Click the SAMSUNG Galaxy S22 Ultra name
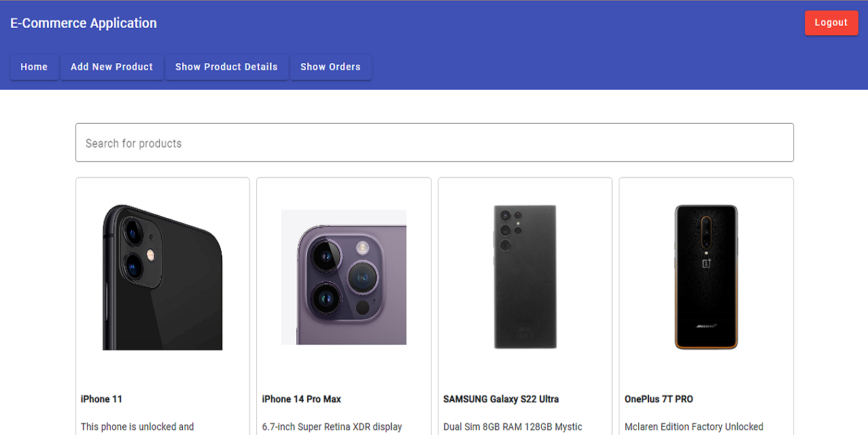This screenshot has width=868, height=435. 500,399
